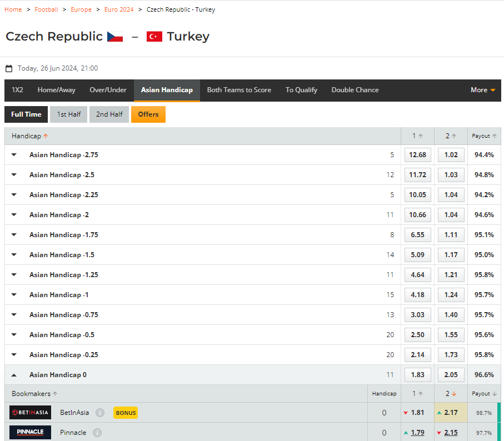Click BetInAsia highlighted odds 2.17
The width and height of the screenshot is (504, 441).
[x=451, y=413]
